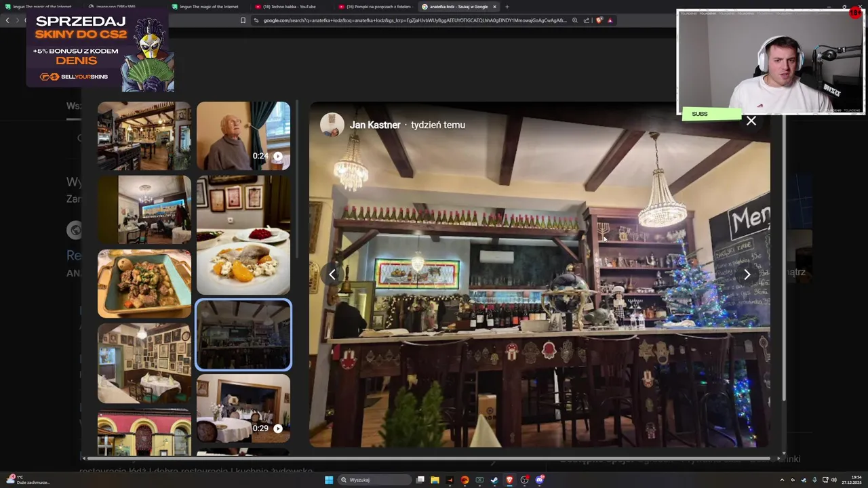868x488 pixels.
Task: Click the browser address bar URL
Action: coord(414,20)
